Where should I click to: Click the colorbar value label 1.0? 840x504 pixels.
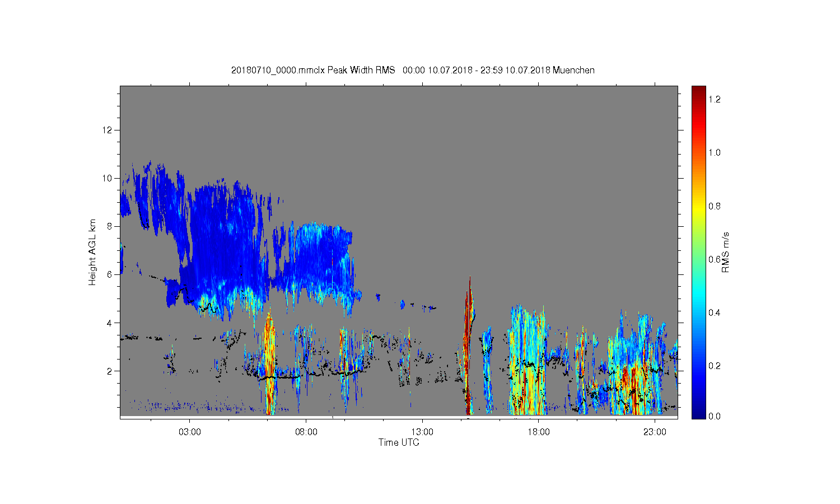(x=715, y=152)
